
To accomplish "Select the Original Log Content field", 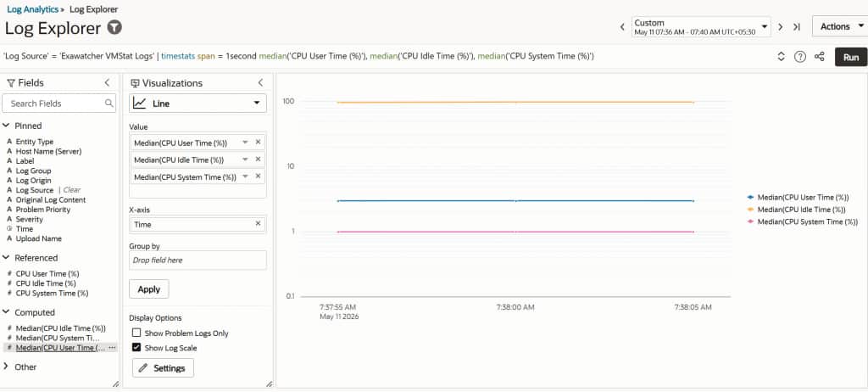I will click(50, 199).
